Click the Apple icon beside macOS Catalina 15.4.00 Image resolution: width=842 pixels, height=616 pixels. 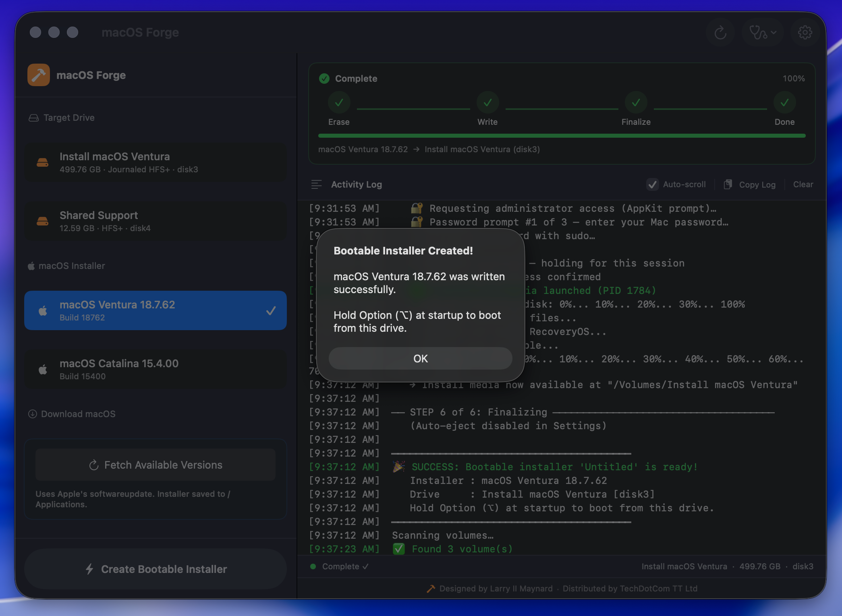click(43, 369)
